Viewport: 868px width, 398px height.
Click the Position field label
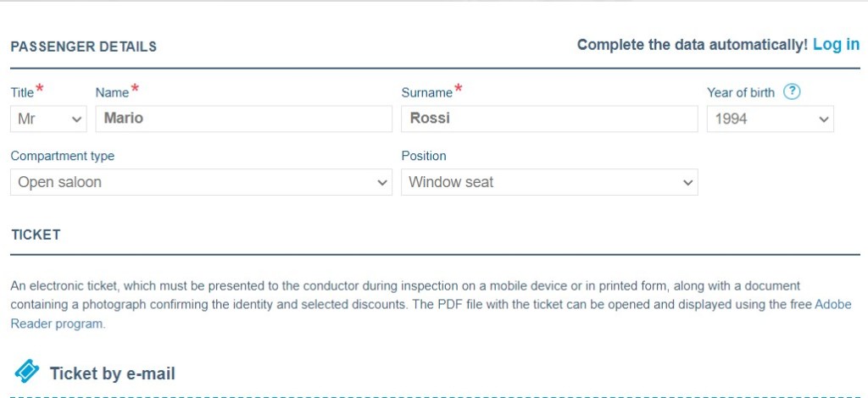click(x=423, y=156)
